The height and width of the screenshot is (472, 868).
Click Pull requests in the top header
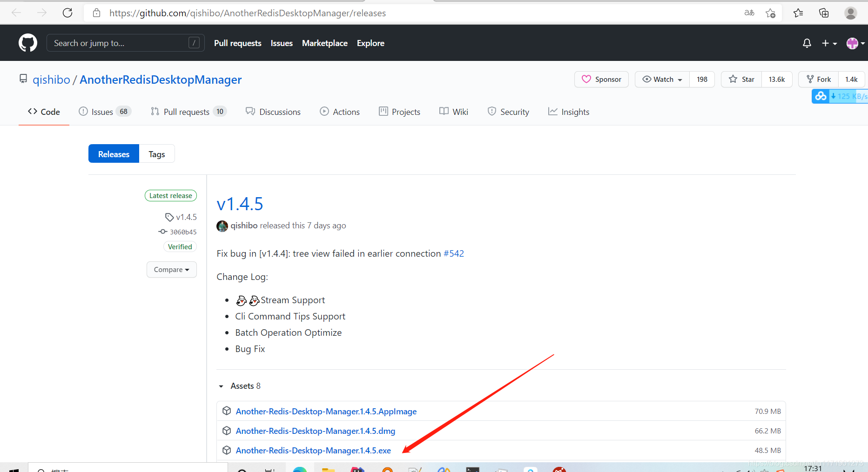pyautogui.click(x=238, y=43)
